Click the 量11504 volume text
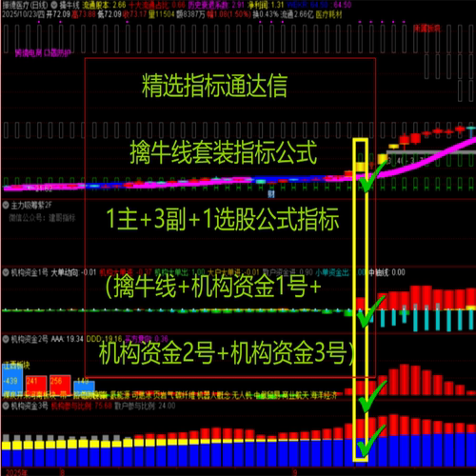This screenshot has width=476, height=476. click(x=162, y=14)
